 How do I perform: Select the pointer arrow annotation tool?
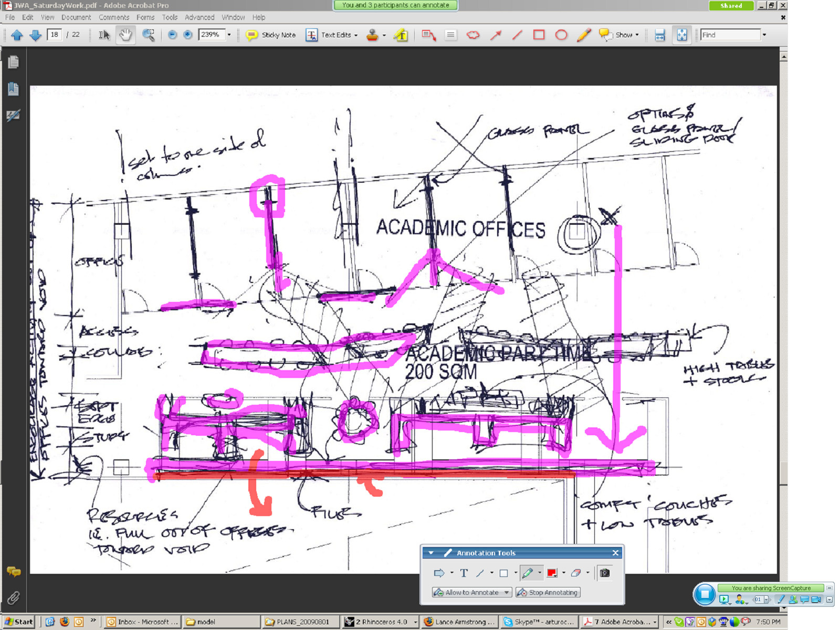click(439, 573)
